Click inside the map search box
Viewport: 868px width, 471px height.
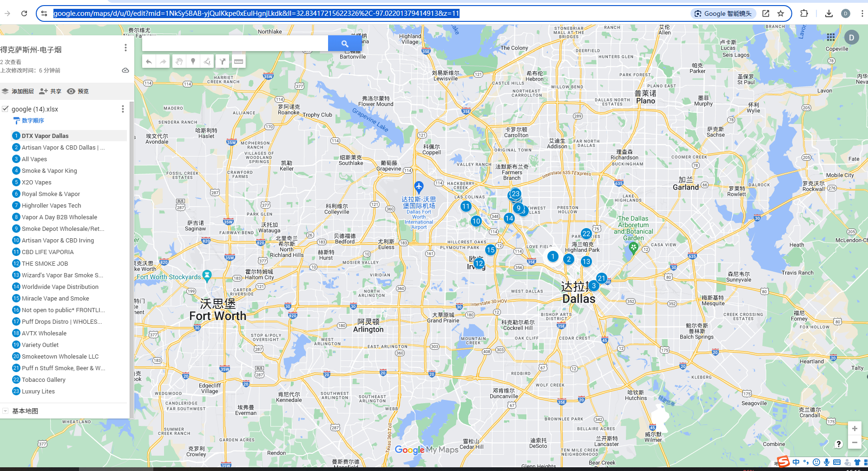click(x=235, y=43)
